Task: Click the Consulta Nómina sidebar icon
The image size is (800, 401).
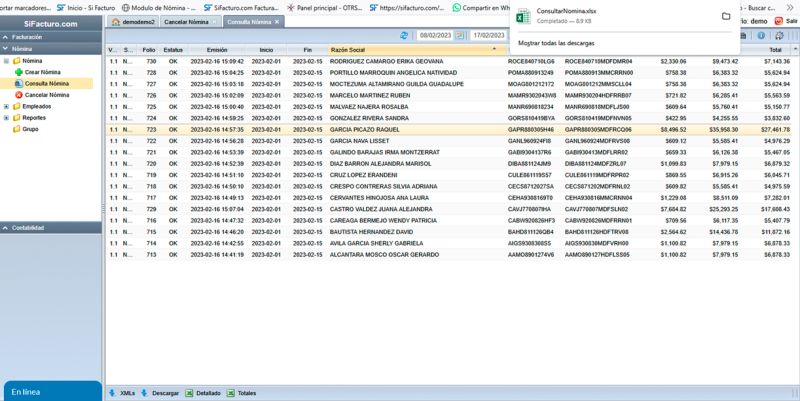Action: (19, 83)
